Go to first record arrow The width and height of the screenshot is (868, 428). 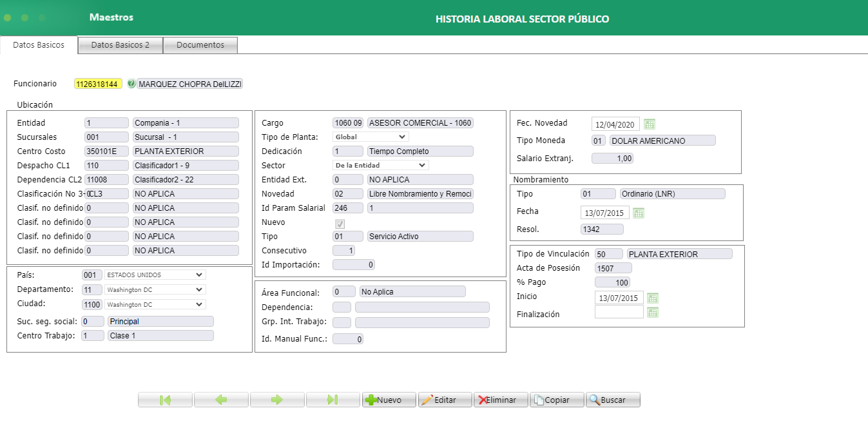click(x=165, y=400)
